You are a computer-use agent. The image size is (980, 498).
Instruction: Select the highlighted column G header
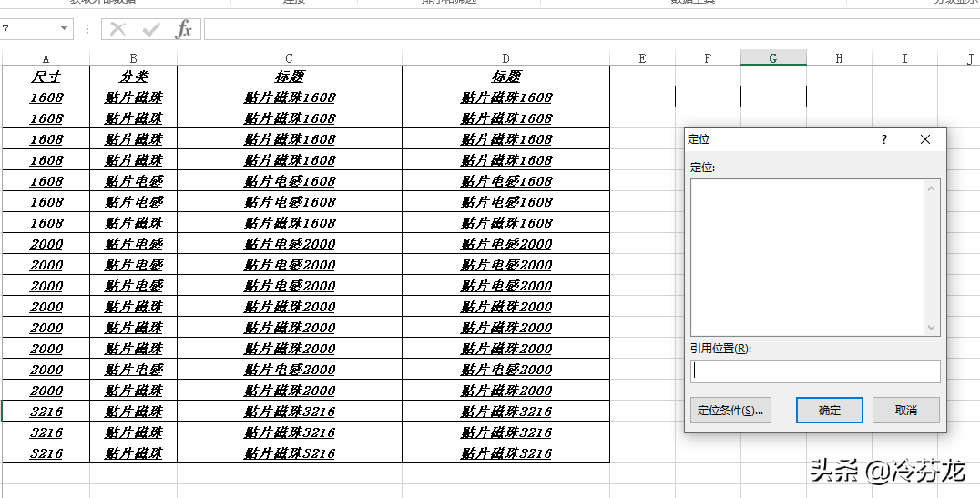click(x=774, y=58)
